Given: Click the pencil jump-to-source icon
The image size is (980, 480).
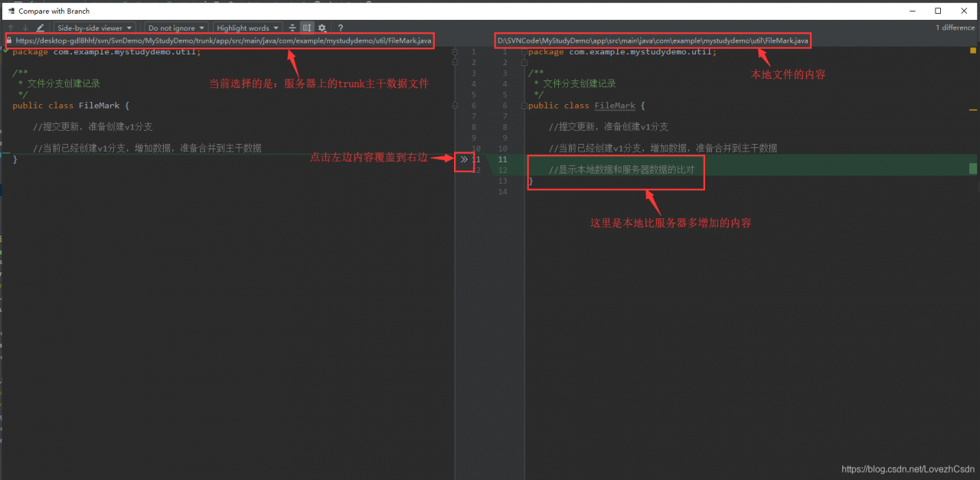Looking at the screenshot, I should coord(40,28).
